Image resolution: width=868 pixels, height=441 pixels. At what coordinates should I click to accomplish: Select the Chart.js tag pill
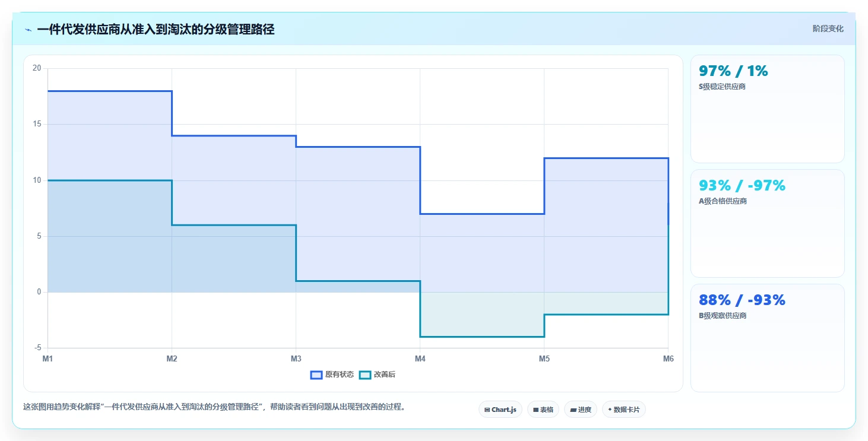(500, 410)
